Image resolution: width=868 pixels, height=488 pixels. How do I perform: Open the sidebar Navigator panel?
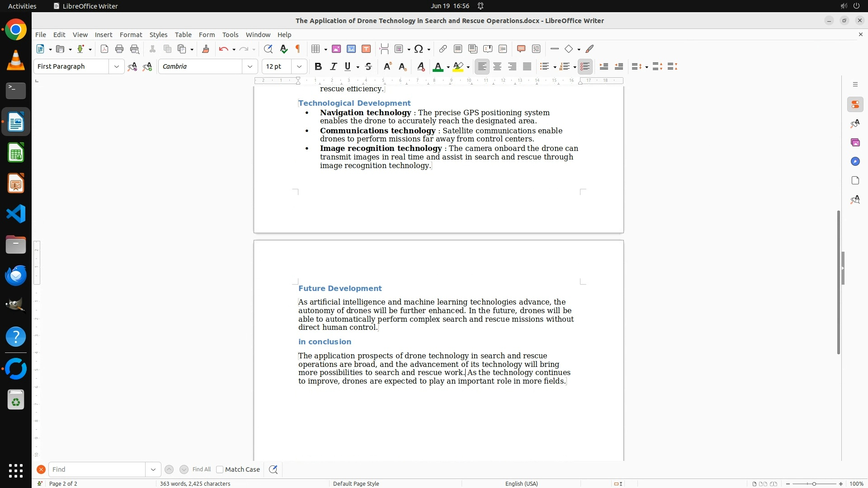tap(855, 162)
